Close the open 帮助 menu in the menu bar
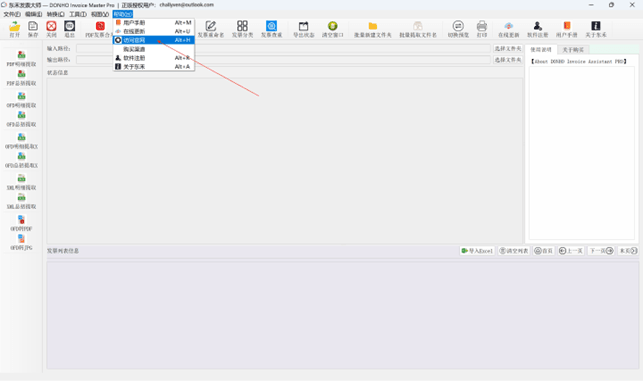The image size is (643, 381). pyautogui.click(x=123, y=14)
